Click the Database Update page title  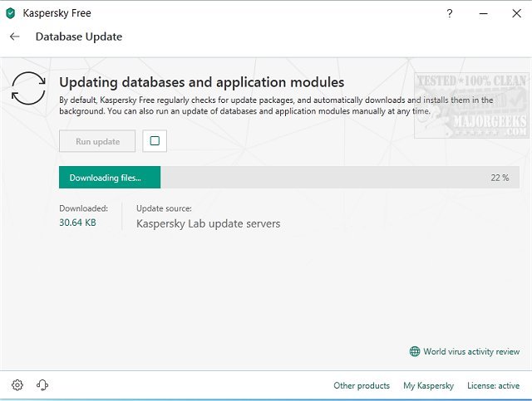[78, 37]
